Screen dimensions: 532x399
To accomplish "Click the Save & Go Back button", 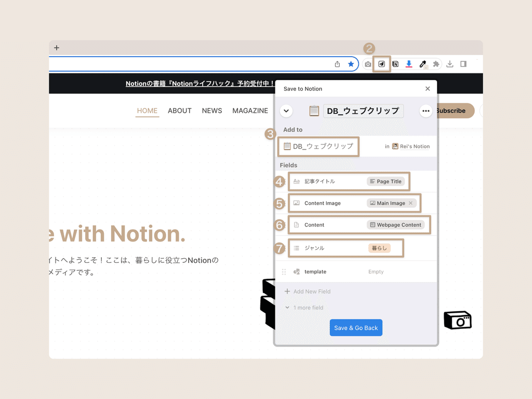I will [x=356, y=328].
